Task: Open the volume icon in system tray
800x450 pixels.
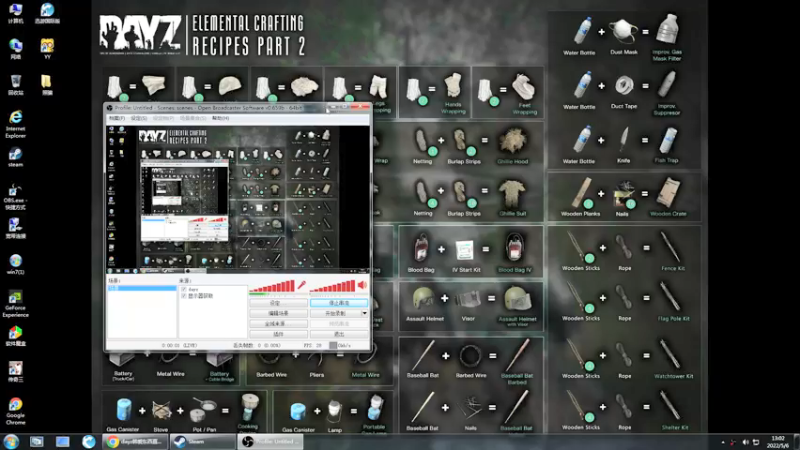Action: click(x=745, y=442)
